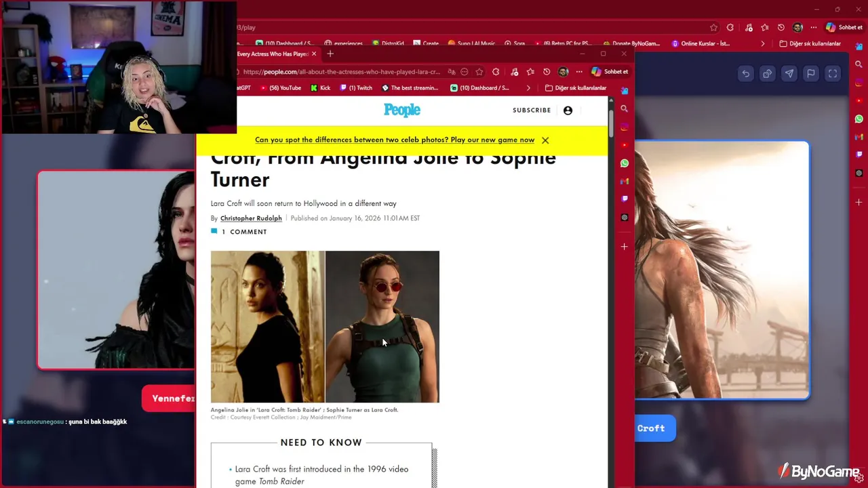Image resolution: width=868 pixels, height=488 pixels.
Task: Open 'Donate ByNoGam...' bookmark
Action: coord(631,44)
